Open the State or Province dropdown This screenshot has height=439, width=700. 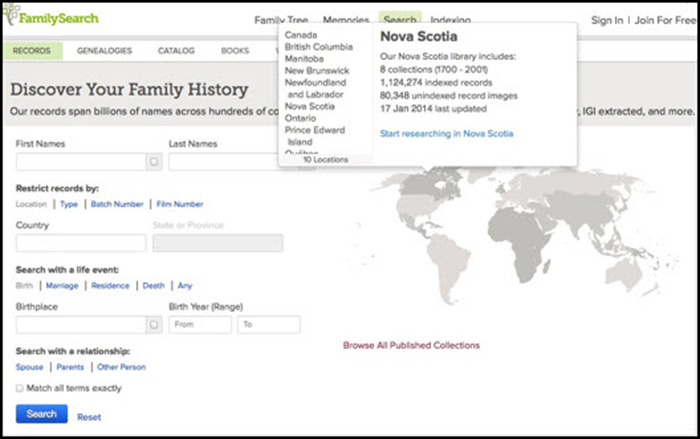(217, 243)
